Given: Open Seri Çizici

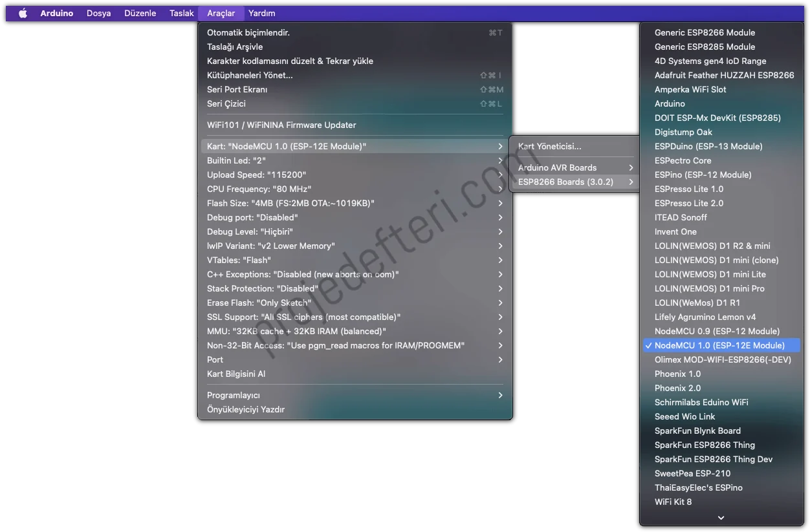Looking at the screenshot, I should coord(355,103).
